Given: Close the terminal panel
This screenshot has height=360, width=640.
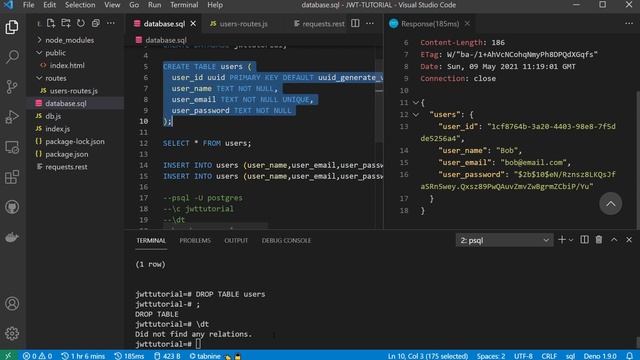Looking at the screenshot, I should coord(629,240).
